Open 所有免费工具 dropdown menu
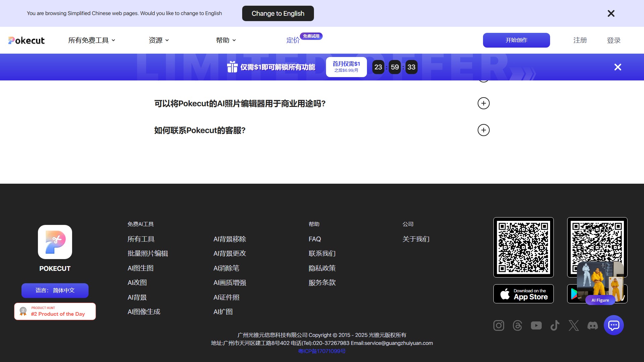Screen dimensions: 644x362 [92, 40]
